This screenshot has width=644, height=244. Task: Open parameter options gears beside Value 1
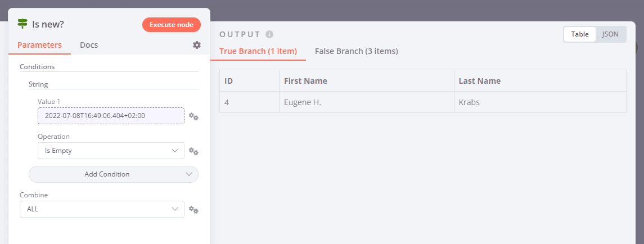point(193,116)
